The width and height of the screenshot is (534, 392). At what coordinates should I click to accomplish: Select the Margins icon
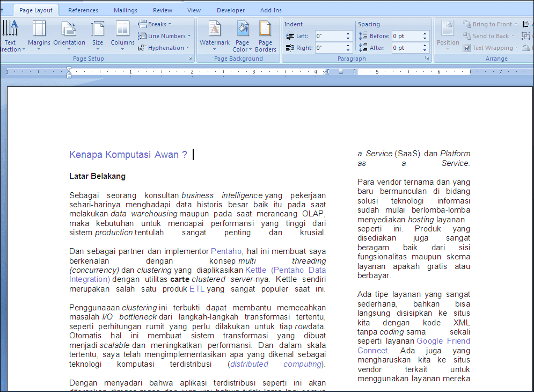(38, 33)
